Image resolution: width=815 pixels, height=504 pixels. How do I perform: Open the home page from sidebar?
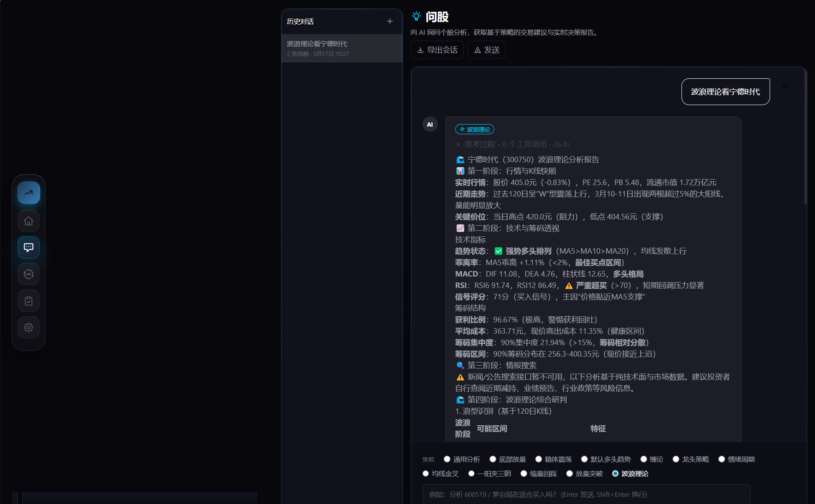pyautogui.click(x=28, y=221)
